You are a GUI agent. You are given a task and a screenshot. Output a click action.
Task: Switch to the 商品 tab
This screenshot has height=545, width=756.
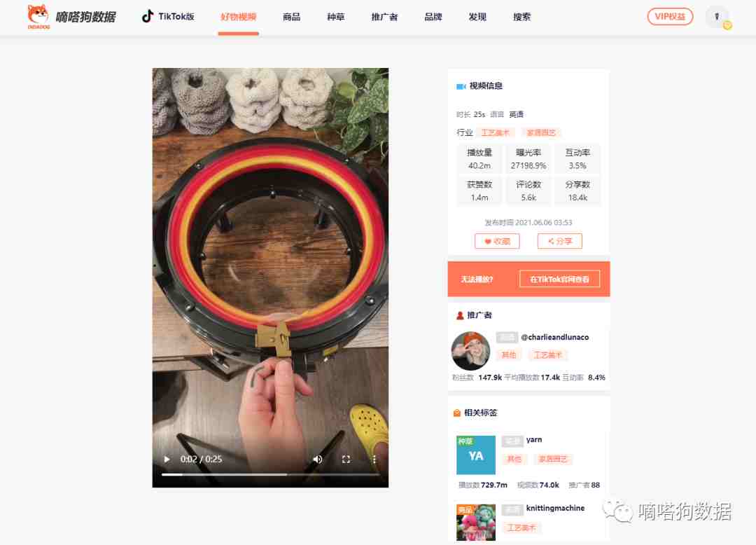point(291,17)
